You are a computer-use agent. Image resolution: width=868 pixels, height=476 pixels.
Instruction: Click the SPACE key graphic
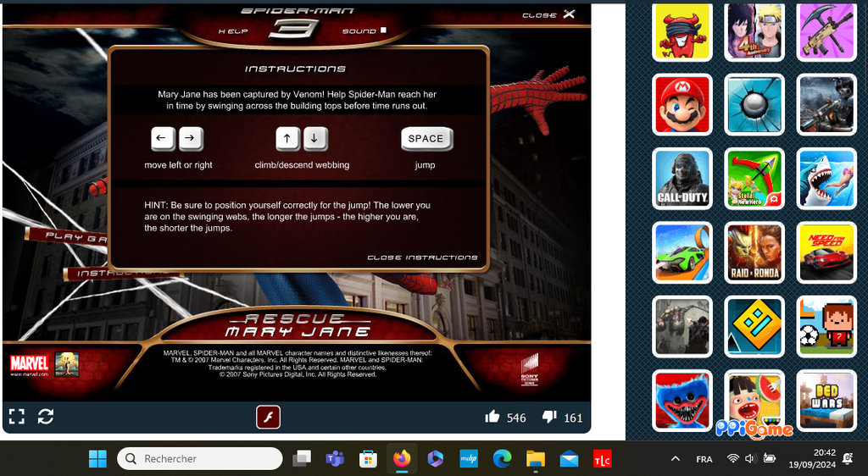click(427, 139)
